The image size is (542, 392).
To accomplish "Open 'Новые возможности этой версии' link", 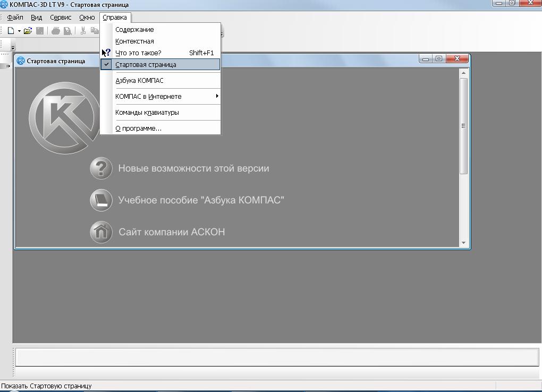I will pos(193,168).
